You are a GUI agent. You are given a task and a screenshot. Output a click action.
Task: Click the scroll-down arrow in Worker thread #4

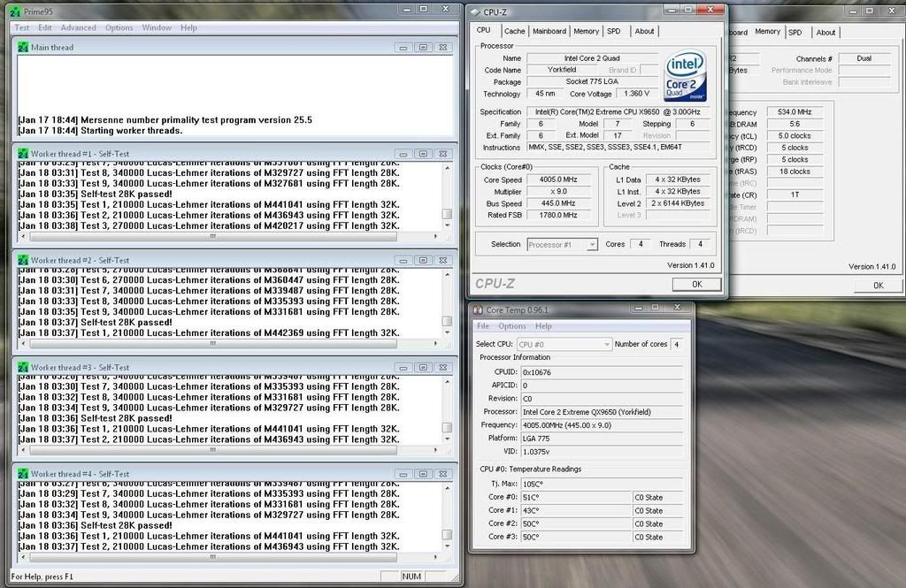click(447, 546)
